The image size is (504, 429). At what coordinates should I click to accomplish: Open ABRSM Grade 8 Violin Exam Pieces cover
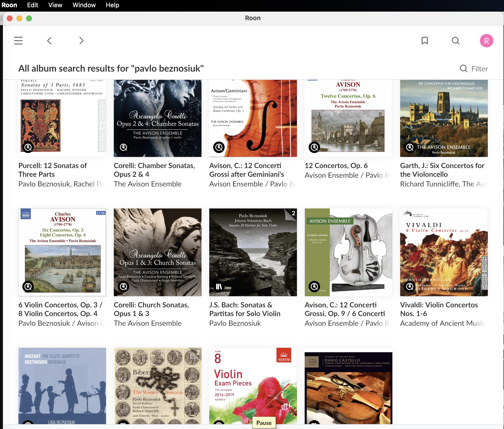[253, 386]
